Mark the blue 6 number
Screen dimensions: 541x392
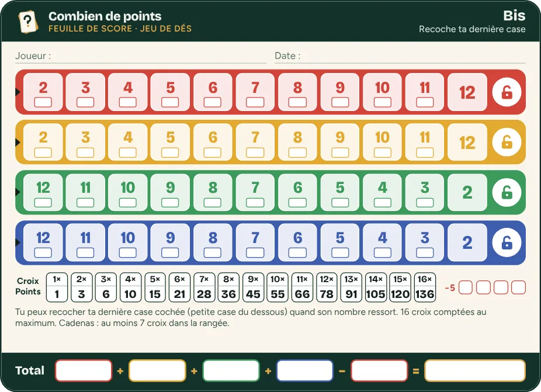pyautogui.click(x=297, y=238)
